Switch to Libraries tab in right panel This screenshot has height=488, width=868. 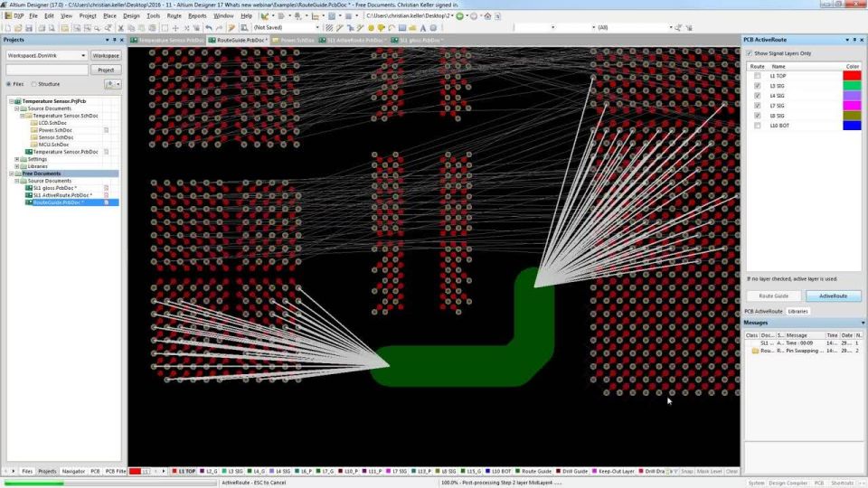797,312
